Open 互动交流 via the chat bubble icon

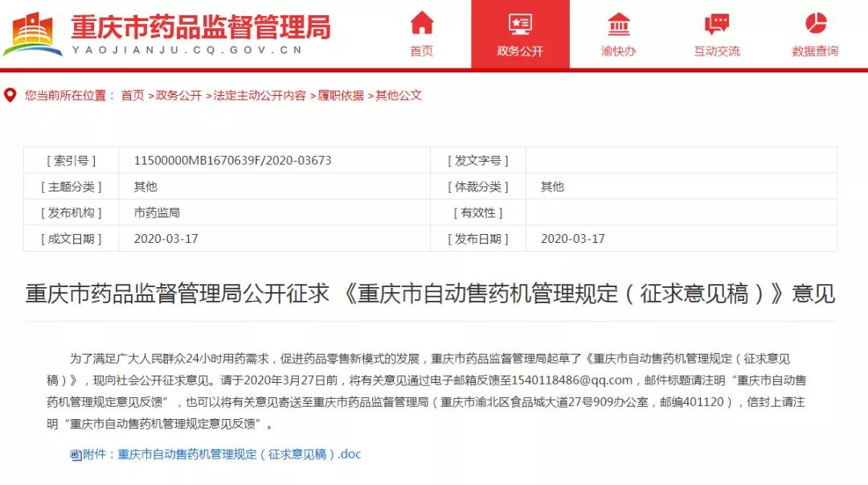coord(719,22)
